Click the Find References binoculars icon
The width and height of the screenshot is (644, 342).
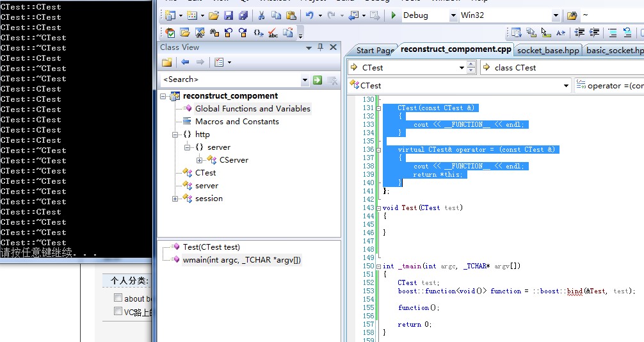point(214,33)
